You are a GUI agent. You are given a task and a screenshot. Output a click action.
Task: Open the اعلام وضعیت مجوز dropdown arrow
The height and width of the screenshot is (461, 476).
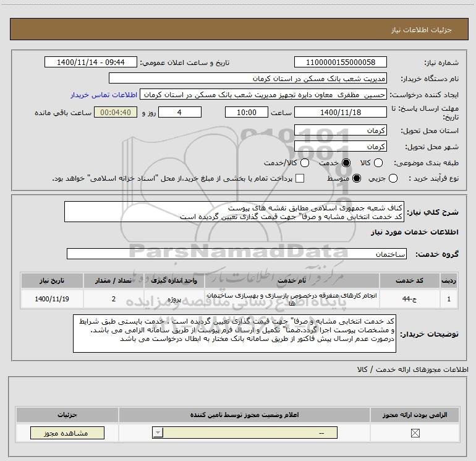(x=158, y=433)
